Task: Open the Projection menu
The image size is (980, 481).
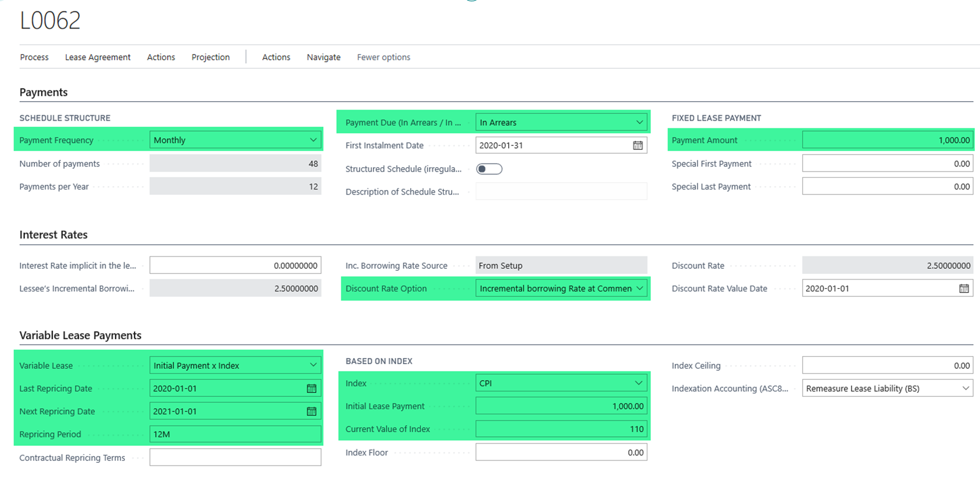Action: point(211,57)
